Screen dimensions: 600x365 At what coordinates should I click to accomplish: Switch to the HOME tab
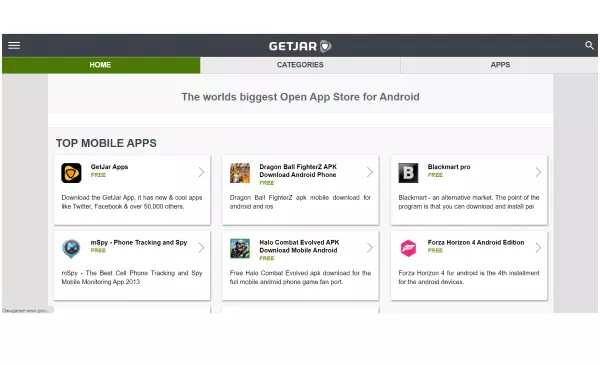tap(101, 65)
